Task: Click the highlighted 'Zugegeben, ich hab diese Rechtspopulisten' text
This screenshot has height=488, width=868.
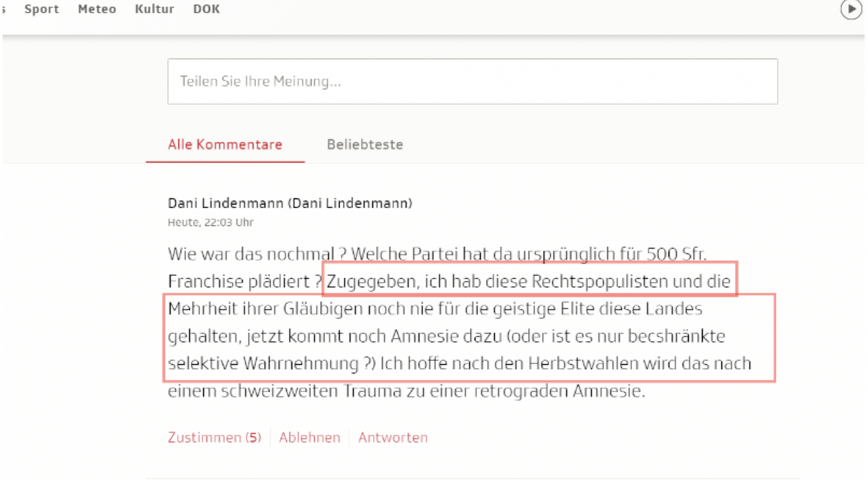Action: tap(529, 282)
